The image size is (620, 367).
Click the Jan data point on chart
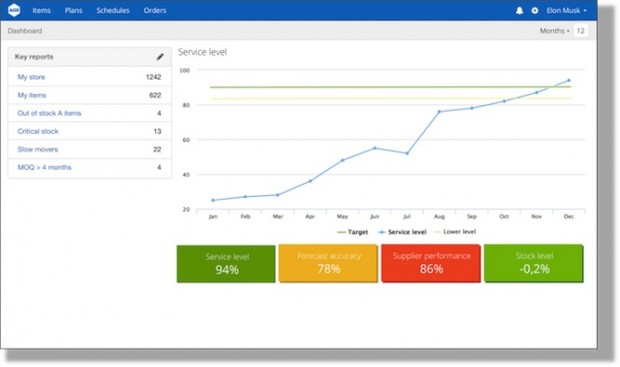pos(213,200)
